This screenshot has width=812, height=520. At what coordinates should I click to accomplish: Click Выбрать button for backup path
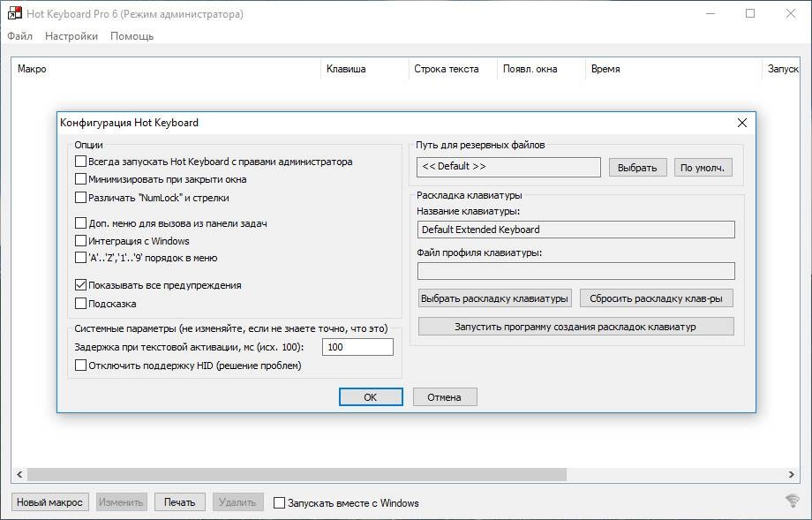[x=637, y=168]
